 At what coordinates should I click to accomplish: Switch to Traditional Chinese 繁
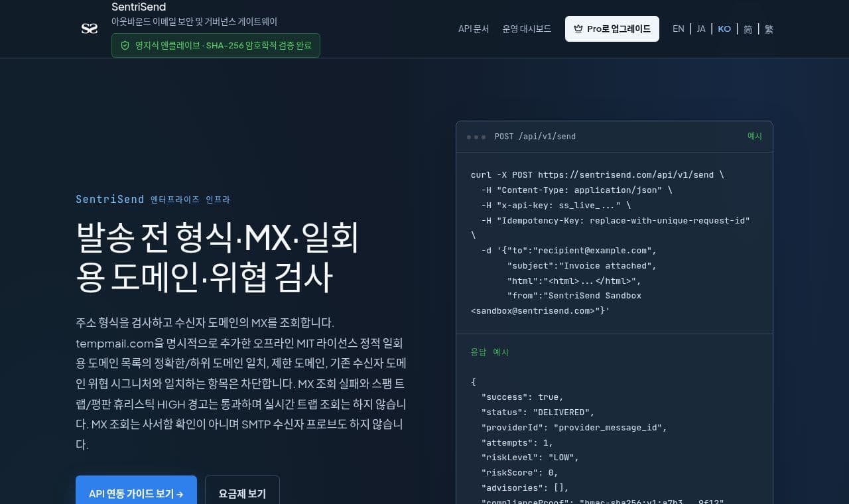[x=769, y=29]
